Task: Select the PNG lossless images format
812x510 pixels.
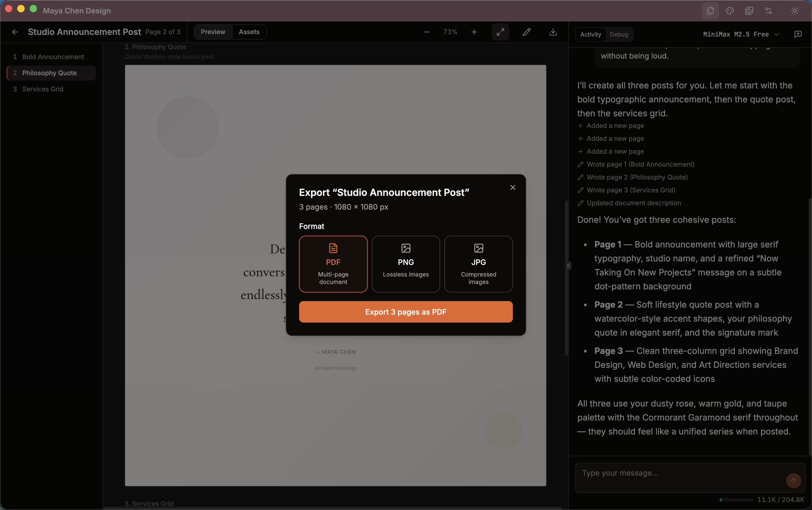Action: pos(405,264)
